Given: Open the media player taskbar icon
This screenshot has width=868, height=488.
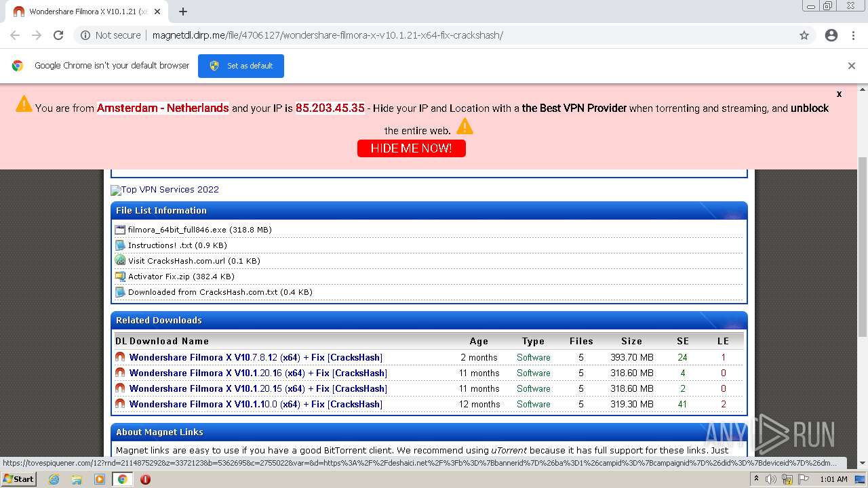Looking at the screenshot, I should pyautogui.click(x=100, y=479).
